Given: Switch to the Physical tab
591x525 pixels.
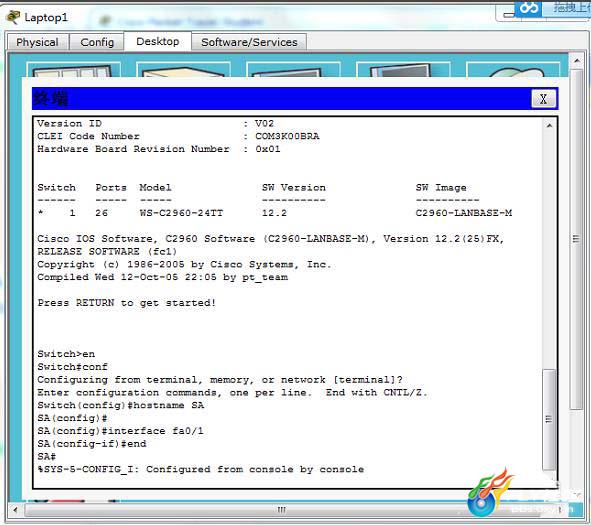Looking at the screenshot, I should tap(37, 42).
